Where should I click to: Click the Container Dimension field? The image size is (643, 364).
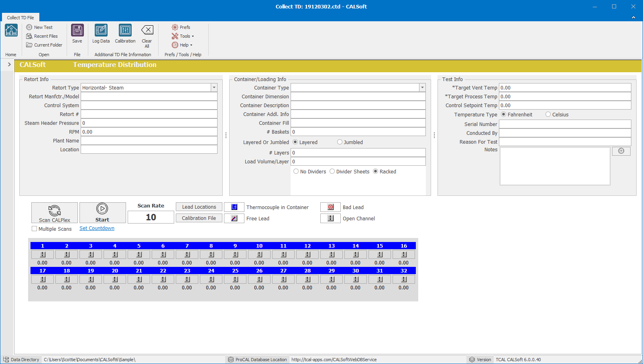(358, 96)
